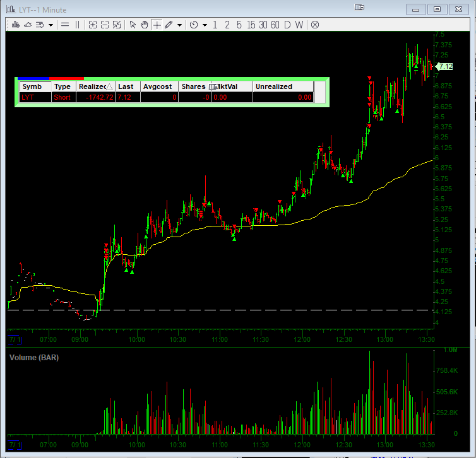Maximize the LYT chart window
This screenshot has width=476, height=458.
[437, 9]
